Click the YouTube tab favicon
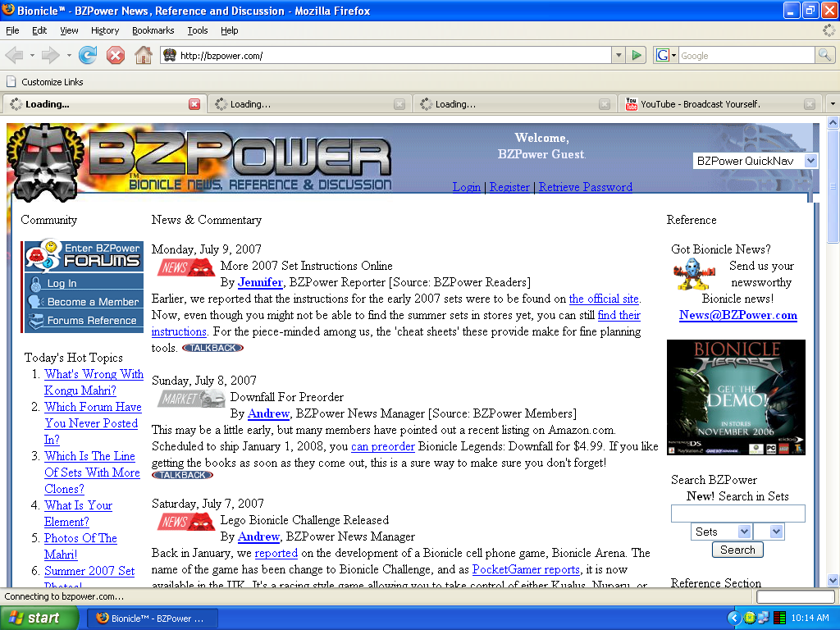Viewport: 840px width, 630px height. (631, 104)
